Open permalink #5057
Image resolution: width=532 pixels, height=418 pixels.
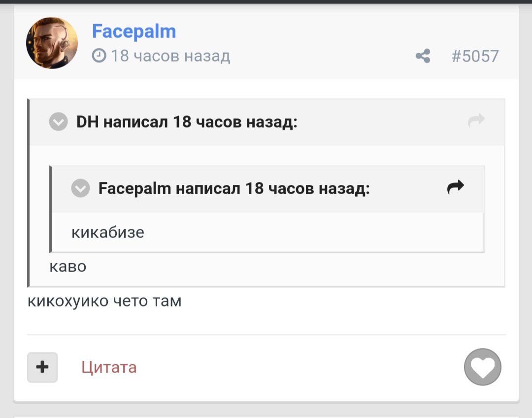[x=475, y=56]
